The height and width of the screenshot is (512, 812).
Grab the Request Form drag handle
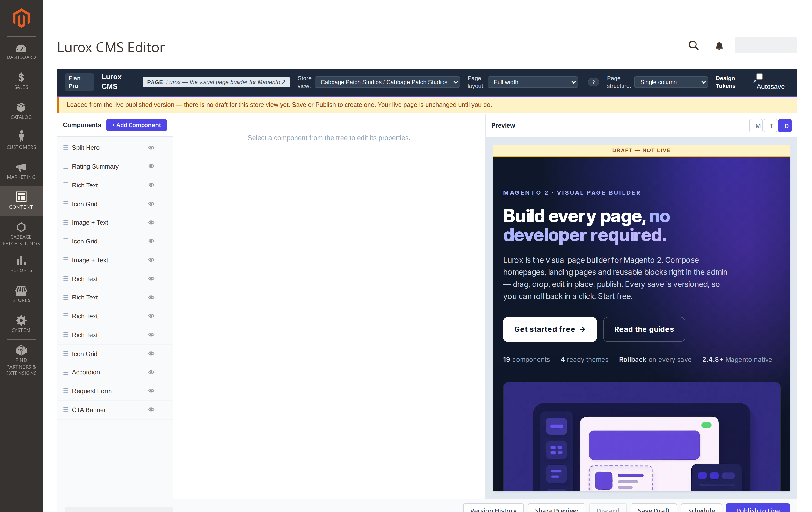(x=66, y=391)
